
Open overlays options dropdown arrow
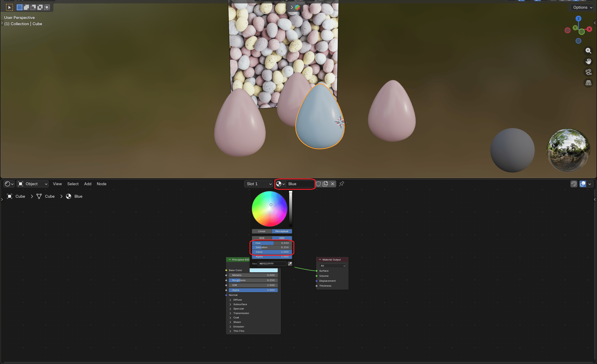pos(590,184)
